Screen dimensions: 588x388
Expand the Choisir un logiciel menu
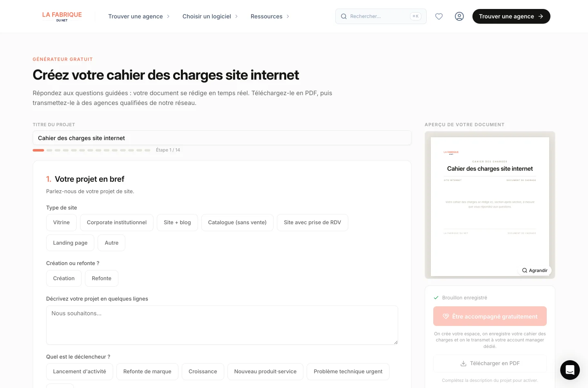point(210,16)
